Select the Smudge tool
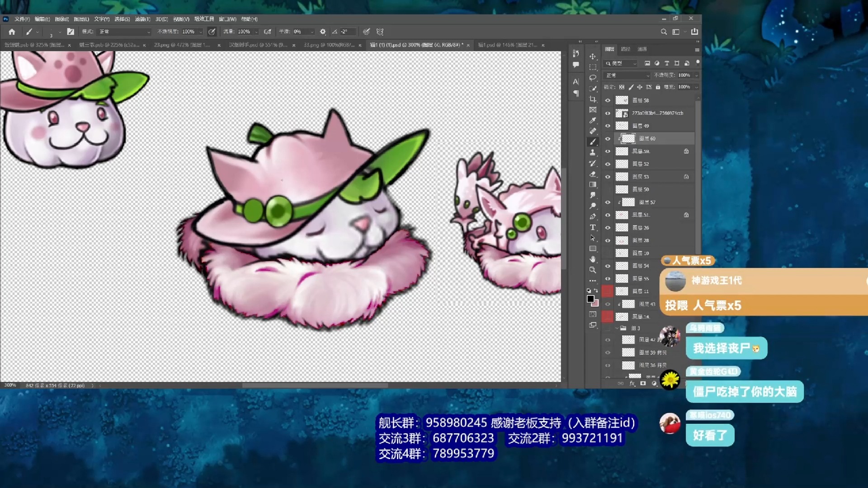 (593, 195)
